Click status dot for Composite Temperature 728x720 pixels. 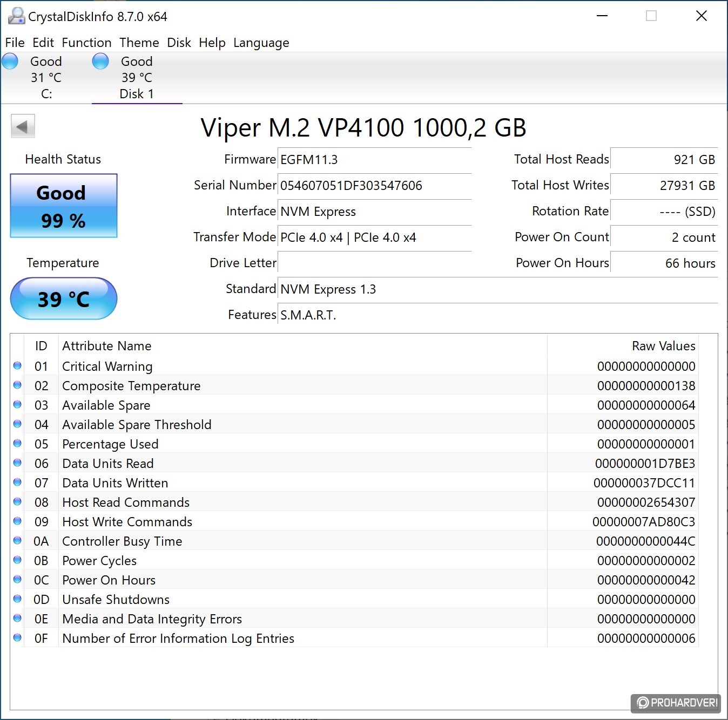click(x=17, y=385)
